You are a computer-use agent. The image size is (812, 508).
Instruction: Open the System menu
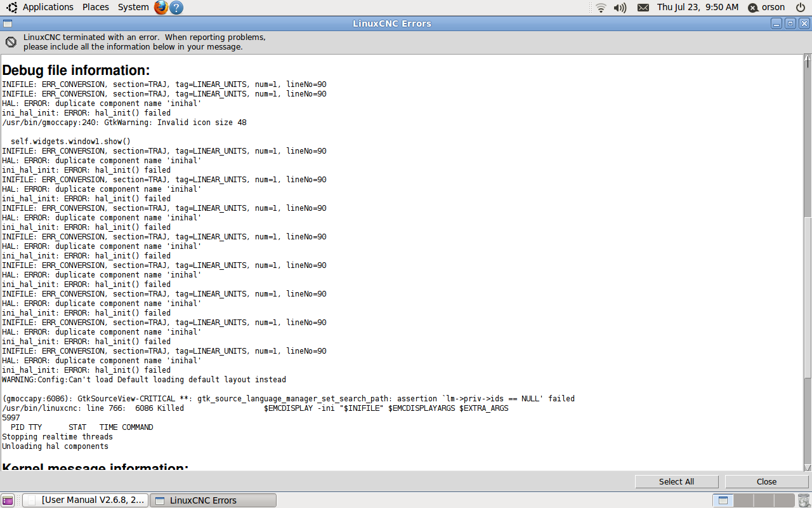point(133,7)
